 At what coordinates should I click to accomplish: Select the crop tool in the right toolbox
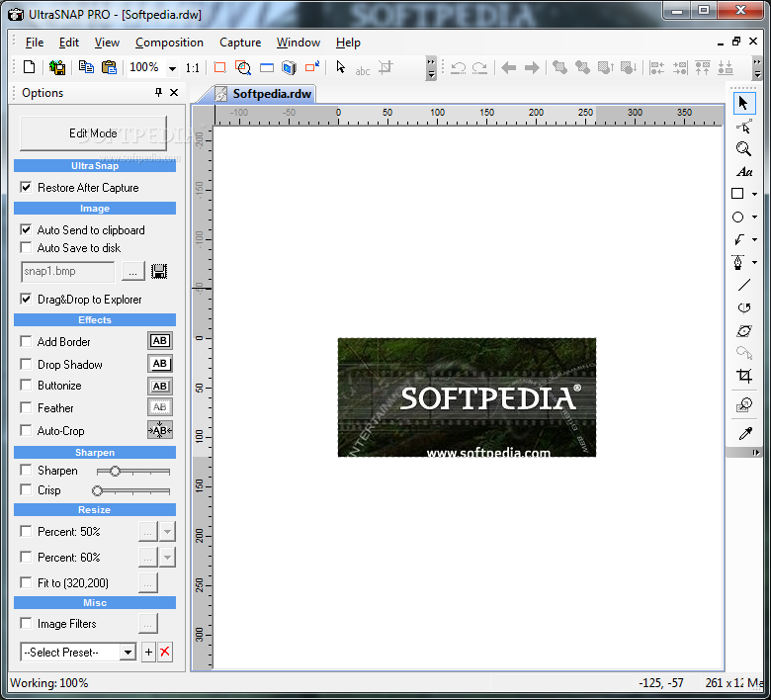click(x=744, y=376)
